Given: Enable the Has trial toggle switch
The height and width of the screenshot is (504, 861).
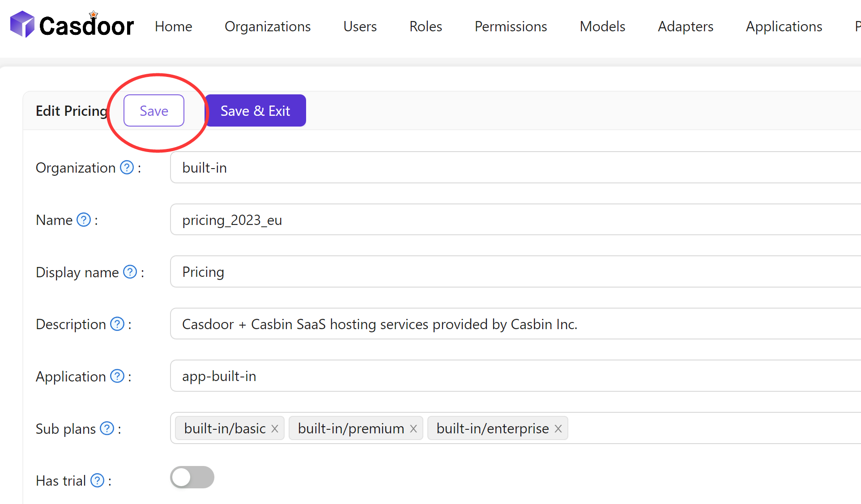Looking at the screenshot, I should (x=192, y=477).
